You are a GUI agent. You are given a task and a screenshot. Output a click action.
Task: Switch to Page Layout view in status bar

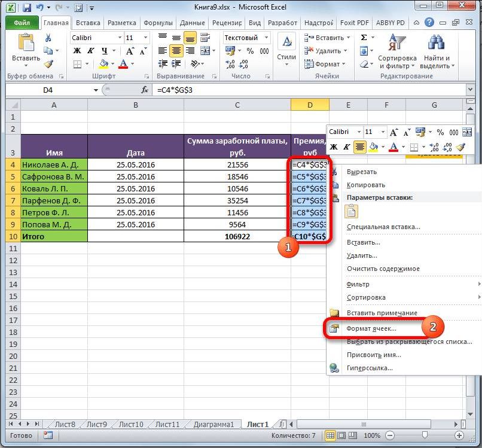pos(342,436)
